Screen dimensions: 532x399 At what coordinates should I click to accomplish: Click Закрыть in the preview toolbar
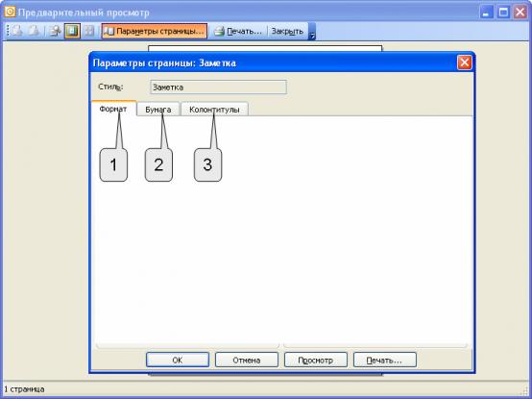pos(287,31)
